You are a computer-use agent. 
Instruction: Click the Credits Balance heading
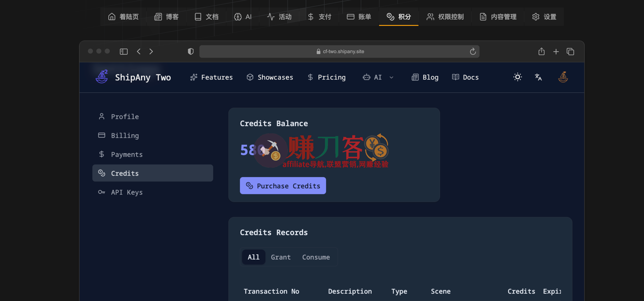pyautogui.click(x=274, y=123)
